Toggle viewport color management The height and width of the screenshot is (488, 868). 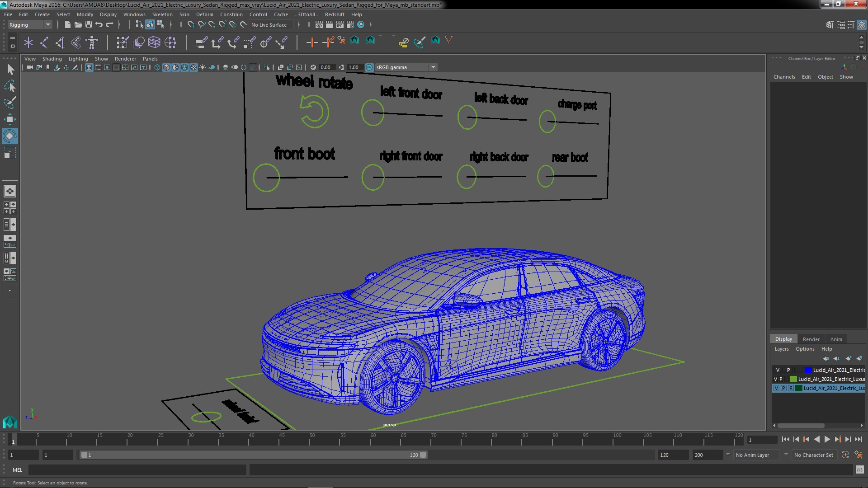[369, 67]
